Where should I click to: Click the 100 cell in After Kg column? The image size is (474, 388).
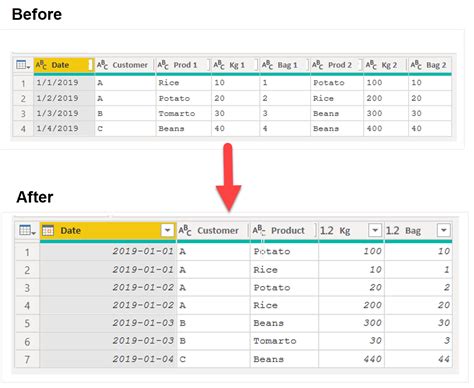[351, 251]
